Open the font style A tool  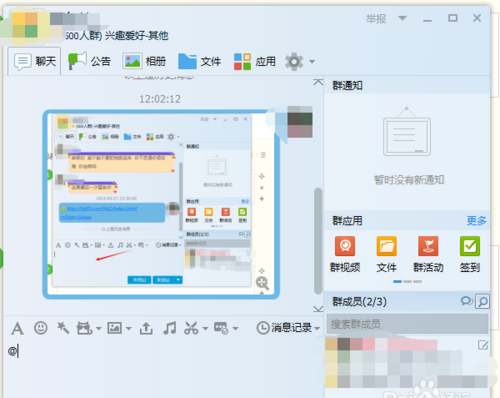coord(17,328)
